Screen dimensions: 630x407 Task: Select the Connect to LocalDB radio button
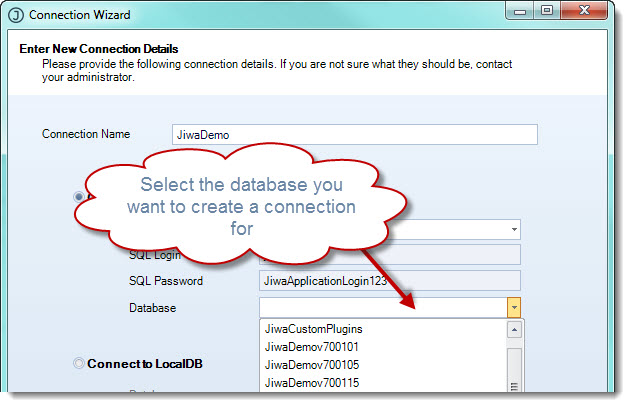tap(79, 364)
